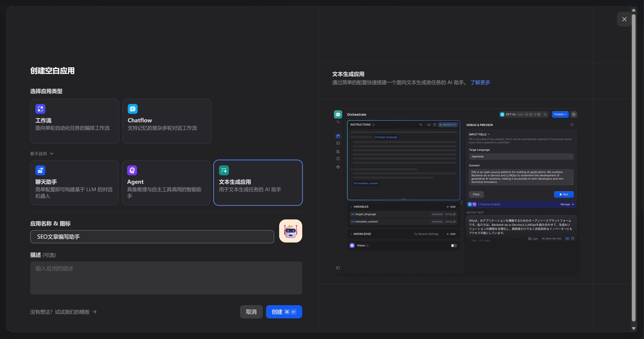The height and width of the screenshot is (339, 644).
Task: Click the green robot app icon in preview
Action: tap(338, 114)
